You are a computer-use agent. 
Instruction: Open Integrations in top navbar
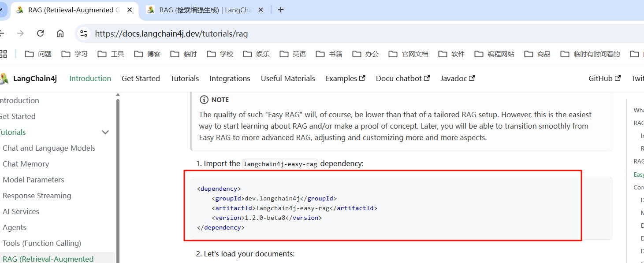[230, 78]
